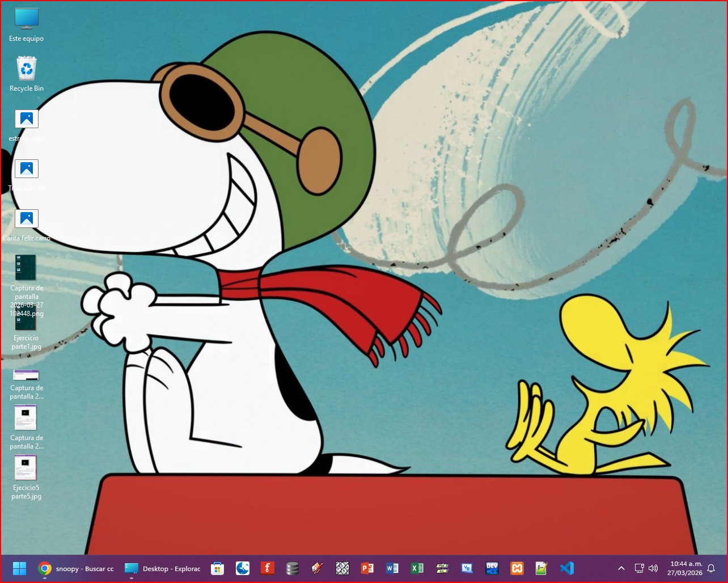Launch Dev-C++ from the taskbar

point(492,568)
